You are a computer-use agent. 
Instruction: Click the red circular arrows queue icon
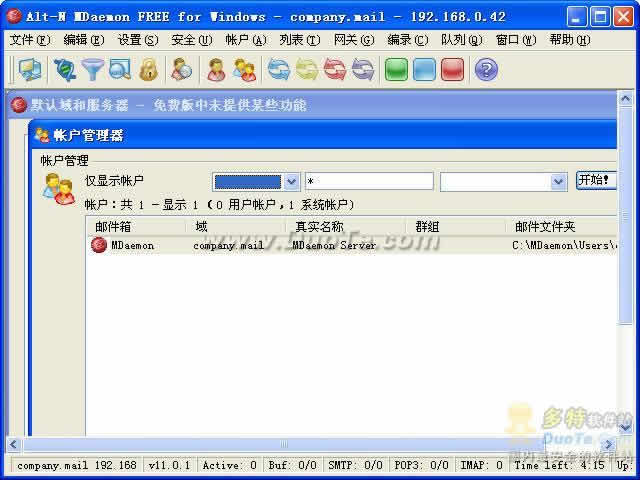[x=335, y=69]
